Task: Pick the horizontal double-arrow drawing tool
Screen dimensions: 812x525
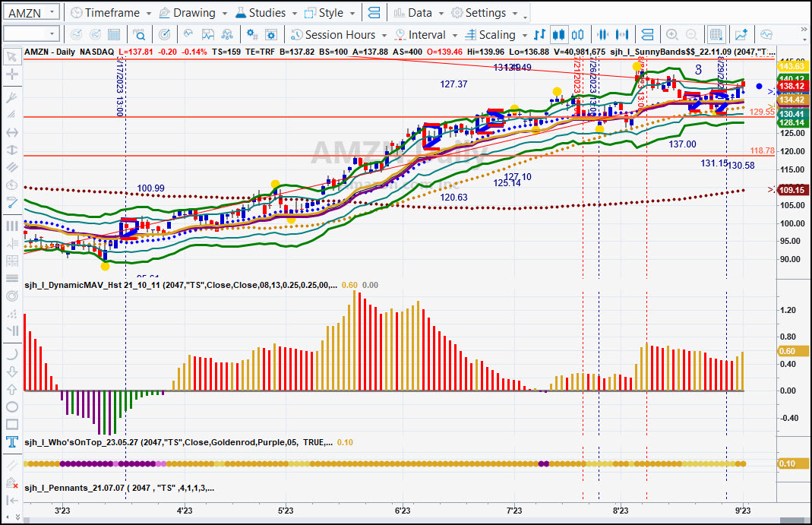Action: 11,132
